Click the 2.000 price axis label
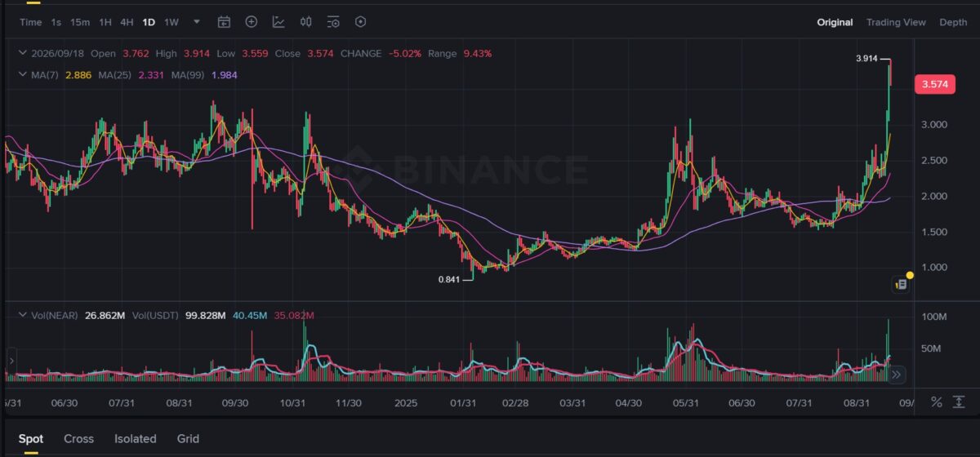This screenshot has width=980, height=457. pyautogui.click(x=934, y=197)
